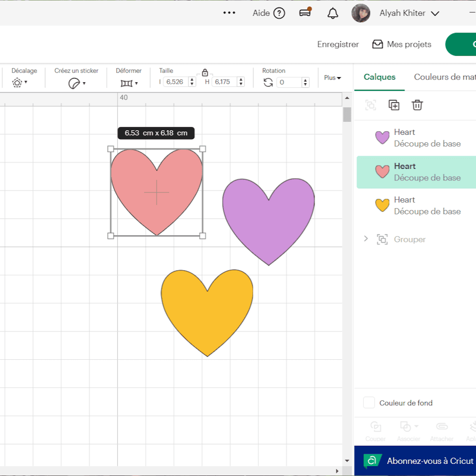Click the width size input field
Screen dimensions: 476x476
tap(175, 82)
